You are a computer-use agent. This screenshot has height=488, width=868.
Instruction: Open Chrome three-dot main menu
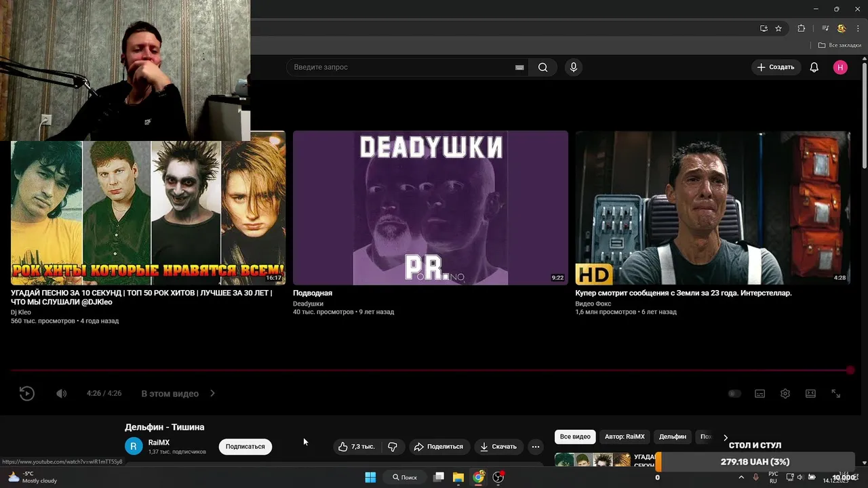point(858,28)
